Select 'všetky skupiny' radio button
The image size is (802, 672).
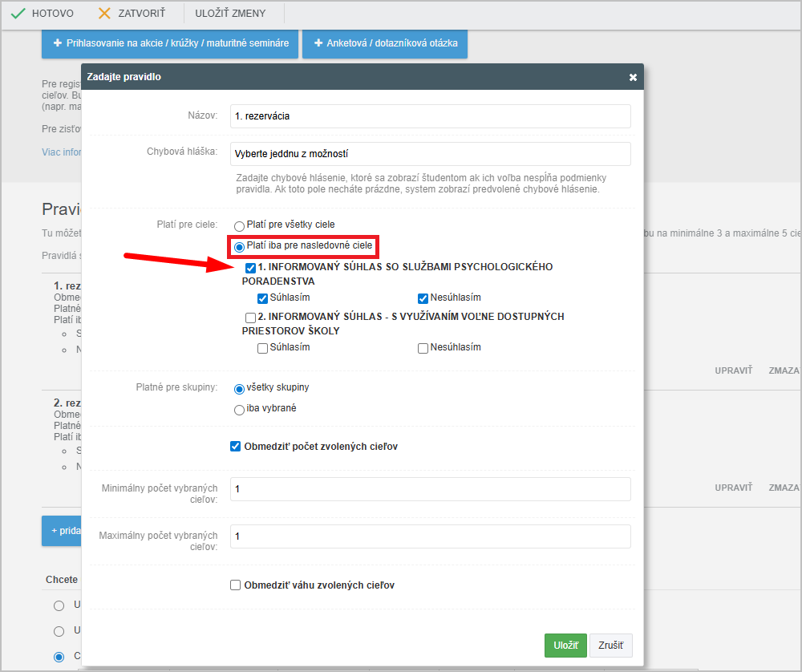pyautogui.click(x=239, y=389)
